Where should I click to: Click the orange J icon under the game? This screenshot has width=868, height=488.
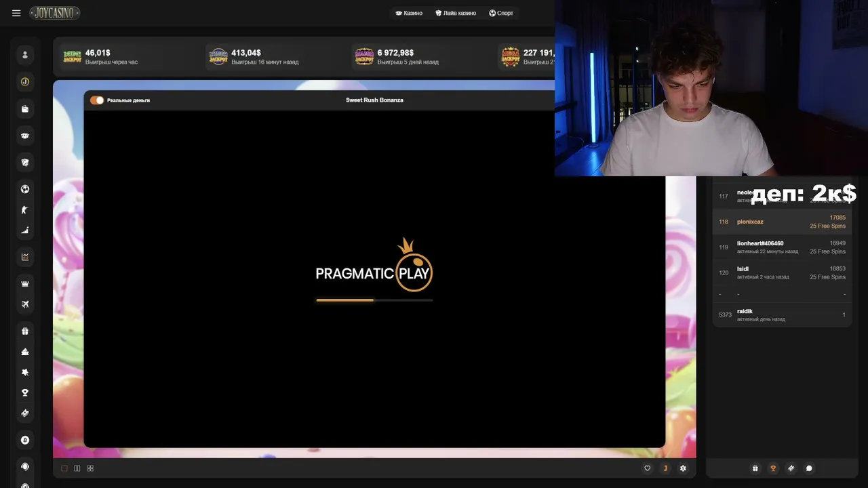tap(665, 468)
